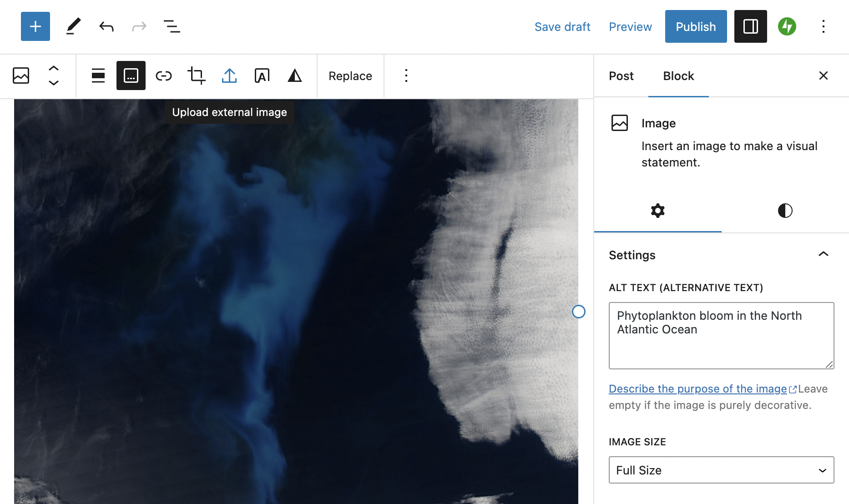Open the document overview list view
The image size is (849, 504).
pyautogui.click(x=172, y=26)
